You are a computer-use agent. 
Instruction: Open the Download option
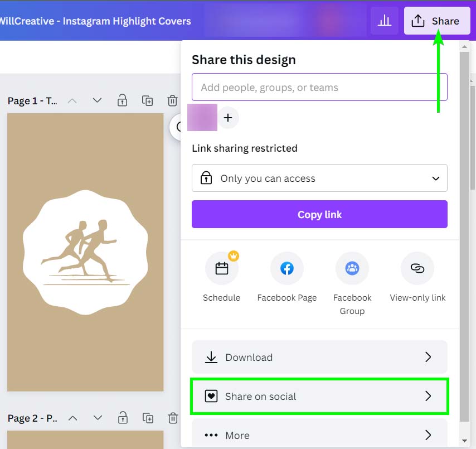(319, 358)
